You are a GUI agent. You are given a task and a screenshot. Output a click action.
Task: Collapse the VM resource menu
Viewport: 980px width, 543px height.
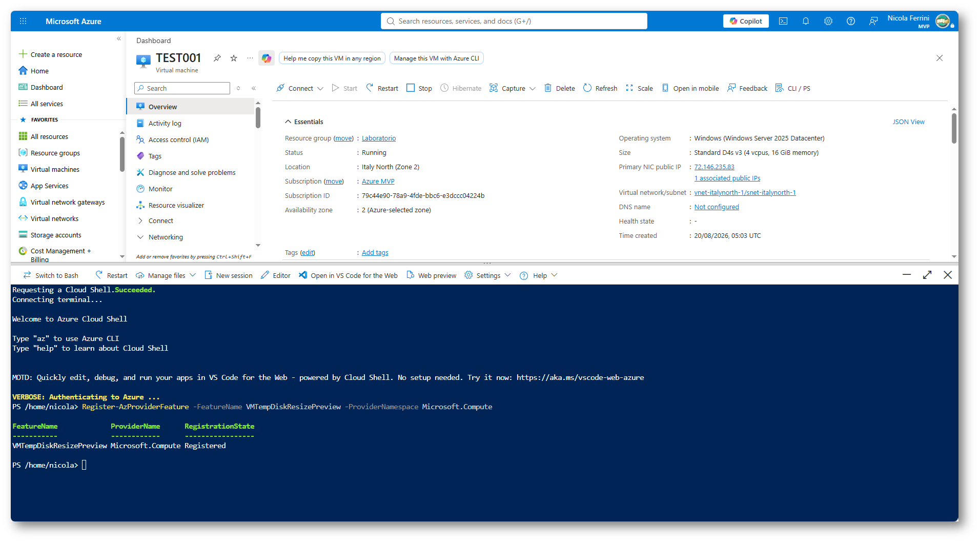(x=254, y=88)
